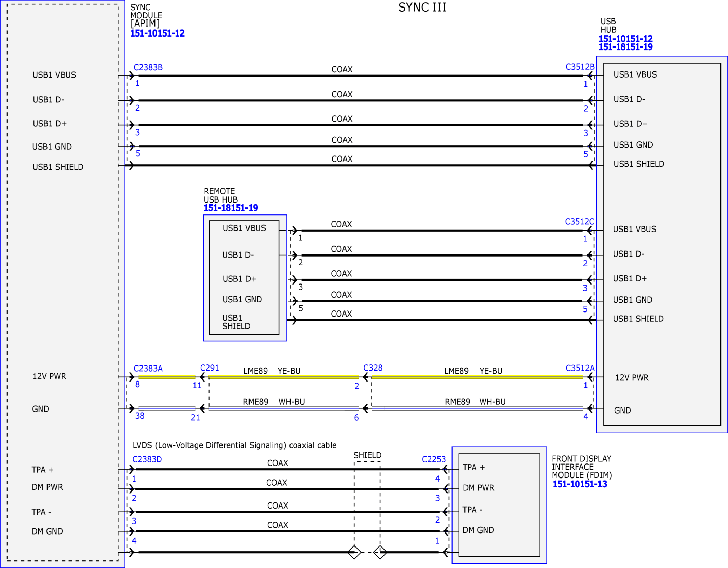The height and width of the screenshot is (568, 728).
Task: Click 12V PWR inside the SYNC module
Action: tap(49, 376)
